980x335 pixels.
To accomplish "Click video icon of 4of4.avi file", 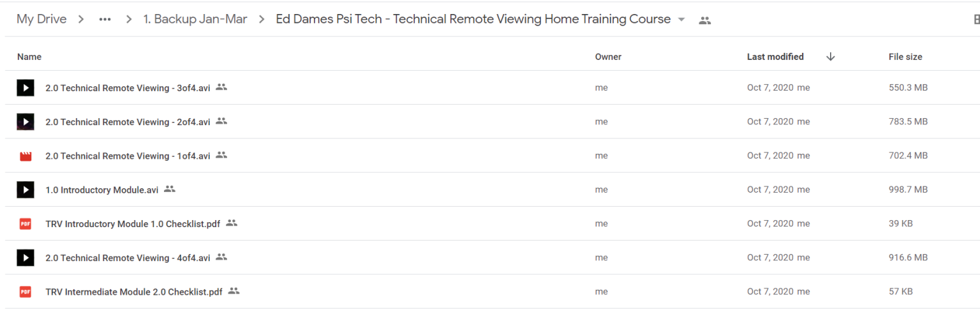I will point(26,258).
